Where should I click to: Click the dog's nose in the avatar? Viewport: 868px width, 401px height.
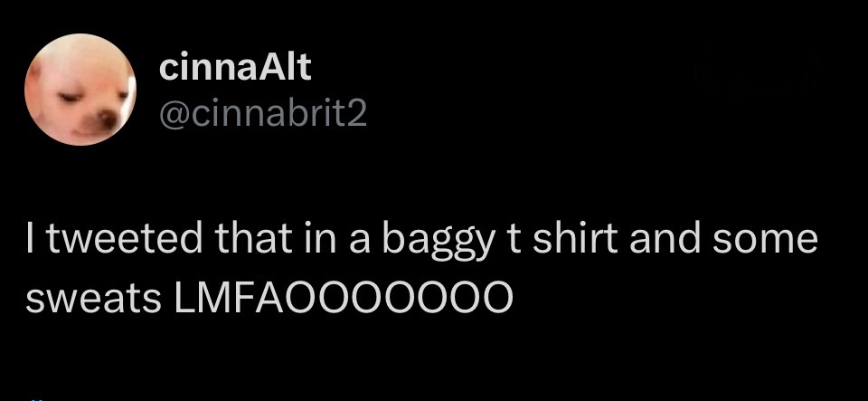108,119
